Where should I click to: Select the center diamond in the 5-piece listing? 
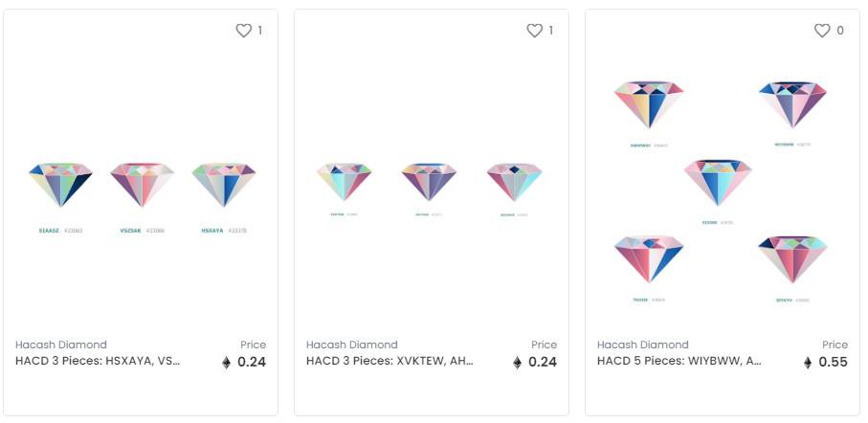(718, 182)
